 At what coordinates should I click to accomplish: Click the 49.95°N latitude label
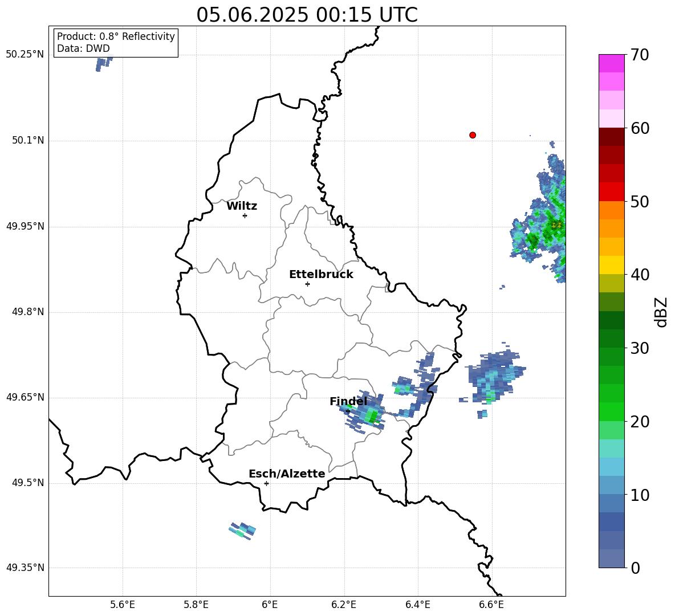(25, 226)
